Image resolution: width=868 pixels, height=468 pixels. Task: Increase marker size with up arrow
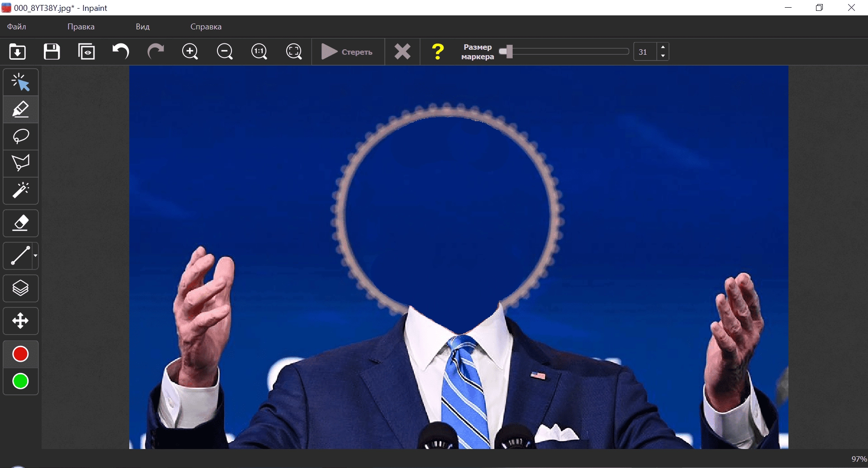click(663, 47)
